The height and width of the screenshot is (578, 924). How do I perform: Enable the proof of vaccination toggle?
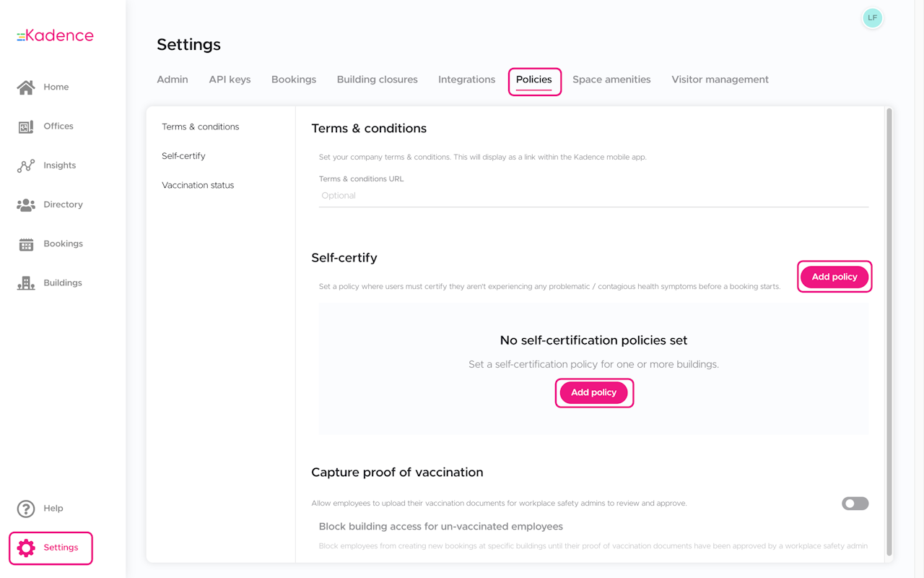(855, 504)
